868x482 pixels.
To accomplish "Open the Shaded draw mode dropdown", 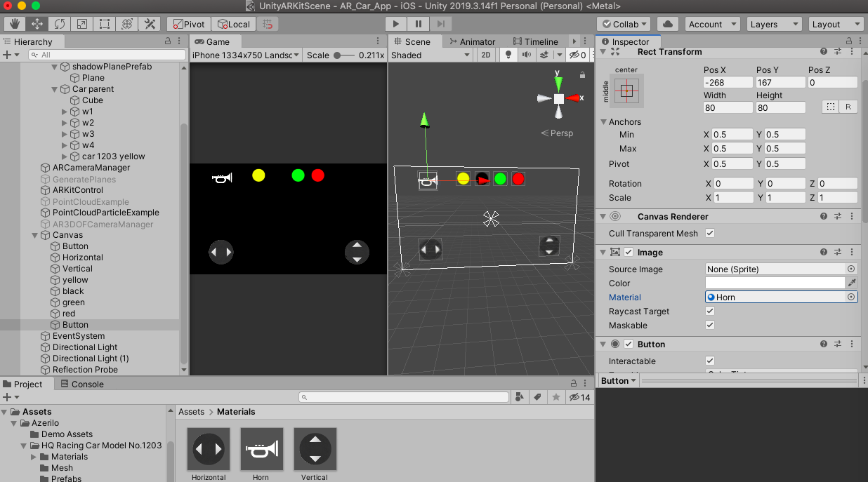I will (430, 55).
